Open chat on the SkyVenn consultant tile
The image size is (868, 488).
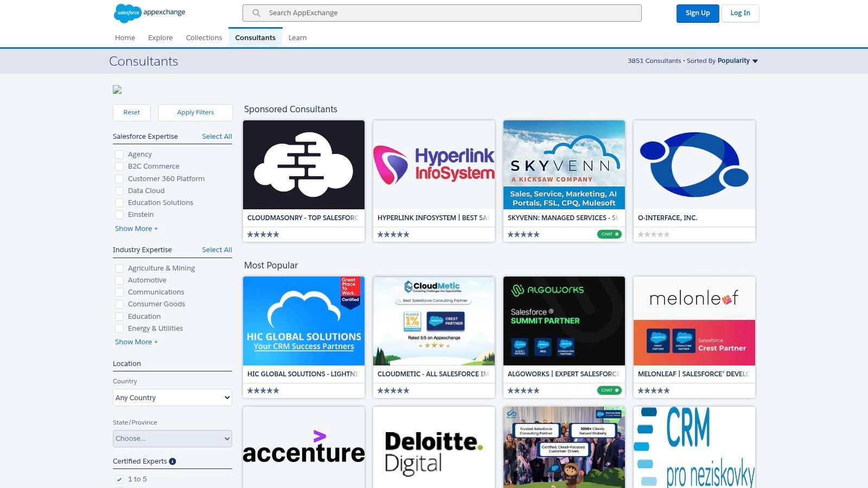pos(609,234)
